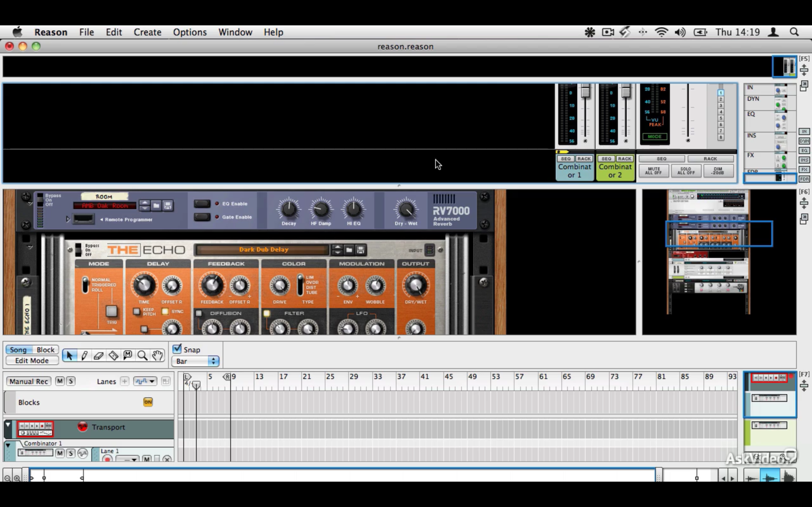Image resolution: width=812 pixels, height=507 pixels.
Task: Open the Create menu
Action: 147,32
